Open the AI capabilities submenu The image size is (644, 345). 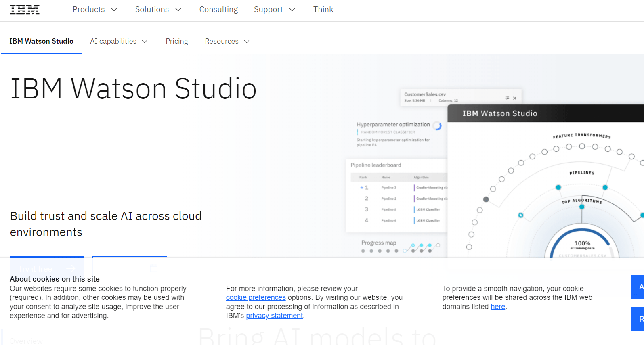pos(119,41)
